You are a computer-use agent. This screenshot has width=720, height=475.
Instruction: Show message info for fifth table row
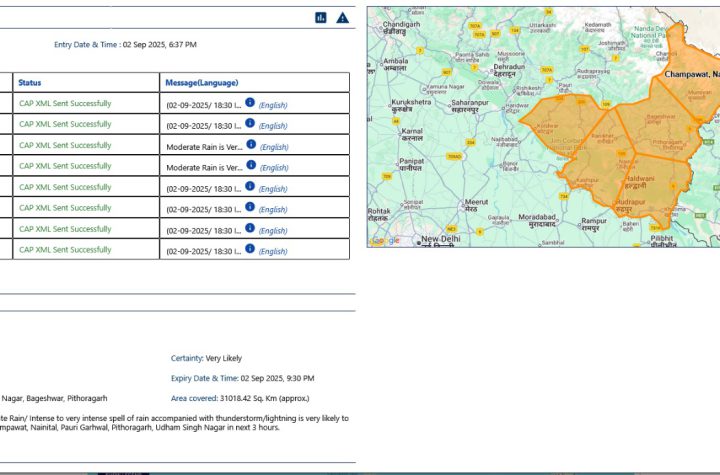point(250,186)
